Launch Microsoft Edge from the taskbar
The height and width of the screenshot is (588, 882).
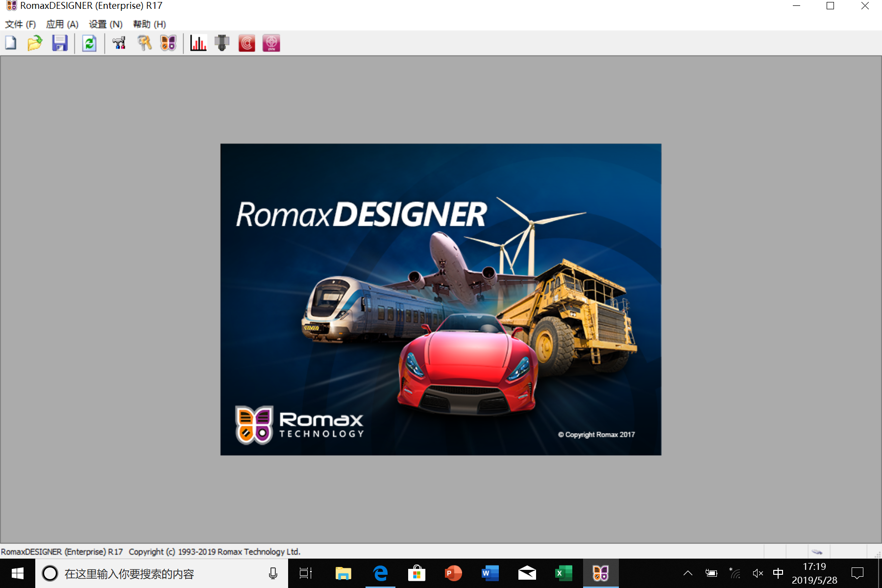(x=380, y=573)
